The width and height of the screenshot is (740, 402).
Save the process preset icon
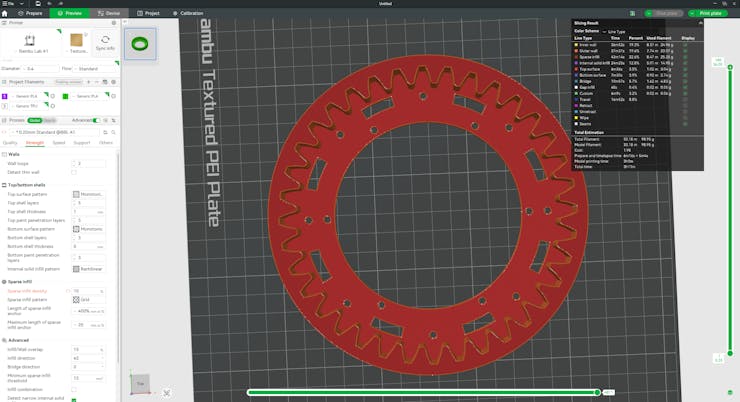(105, 133)
